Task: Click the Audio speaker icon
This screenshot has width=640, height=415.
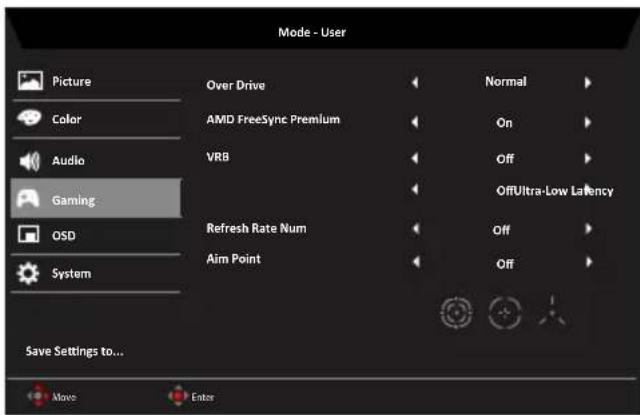Action: 30,161
